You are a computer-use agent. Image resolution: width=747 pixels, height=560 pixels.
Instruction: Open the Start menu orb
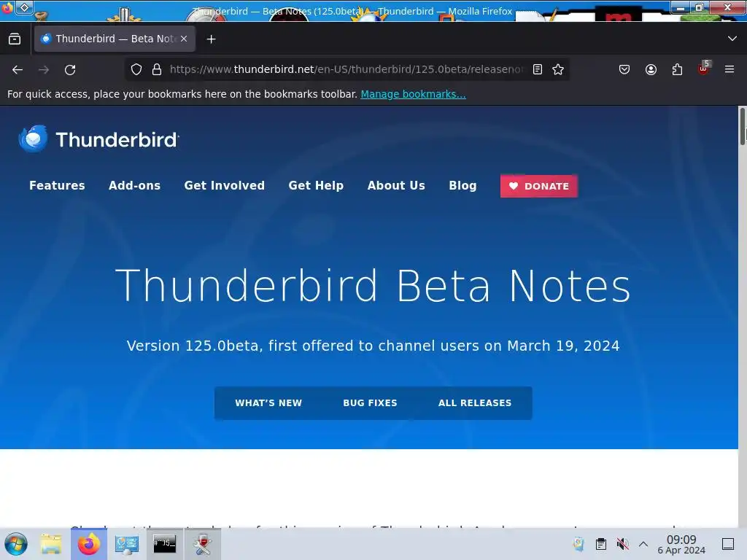point(16,544)
